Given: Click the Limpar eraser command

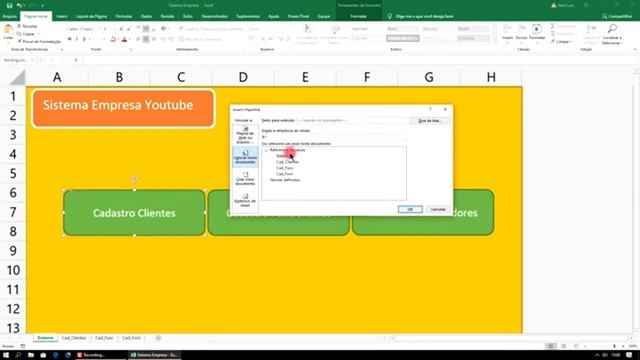Looking at the screenshot, I should point(561,42).
